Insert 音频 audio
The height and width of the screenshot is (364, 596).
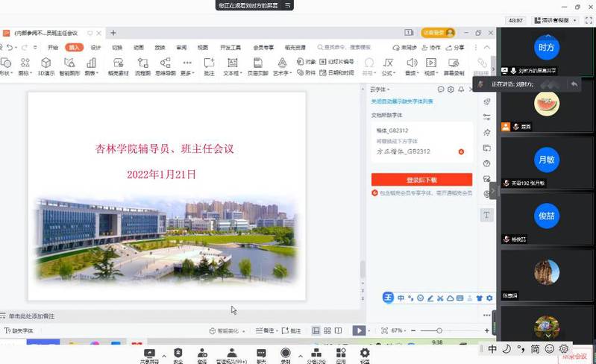click(412, 66)
